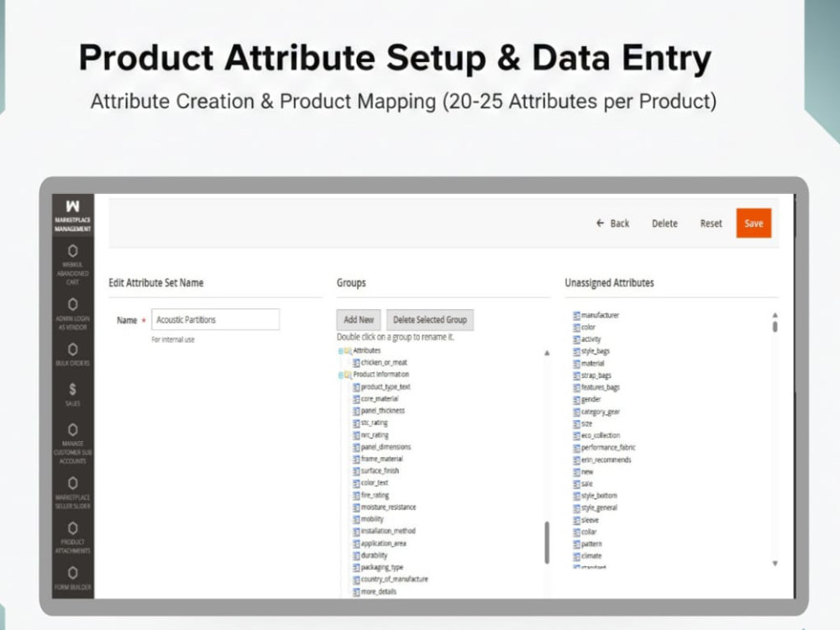Open Bulk Orders in sidebar
The image size is (840, 630).
coord(73,354)
